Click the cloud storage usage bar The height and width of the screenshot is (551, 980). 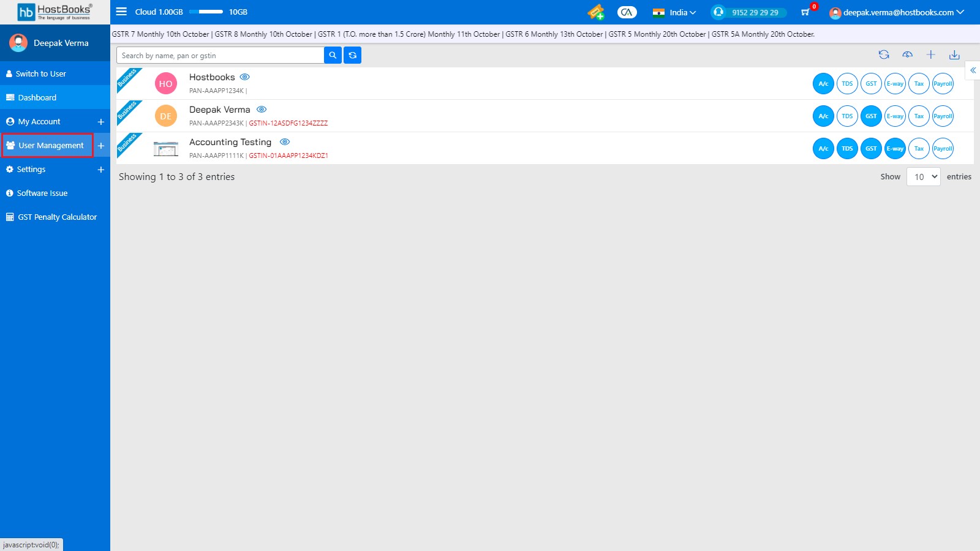(206, 12)
